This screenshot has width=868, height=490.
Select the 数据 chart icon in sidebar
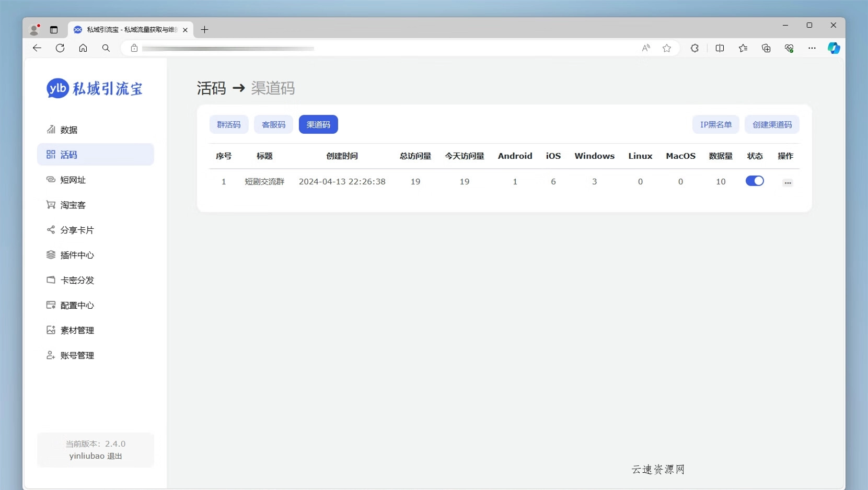tap(51, 130)
